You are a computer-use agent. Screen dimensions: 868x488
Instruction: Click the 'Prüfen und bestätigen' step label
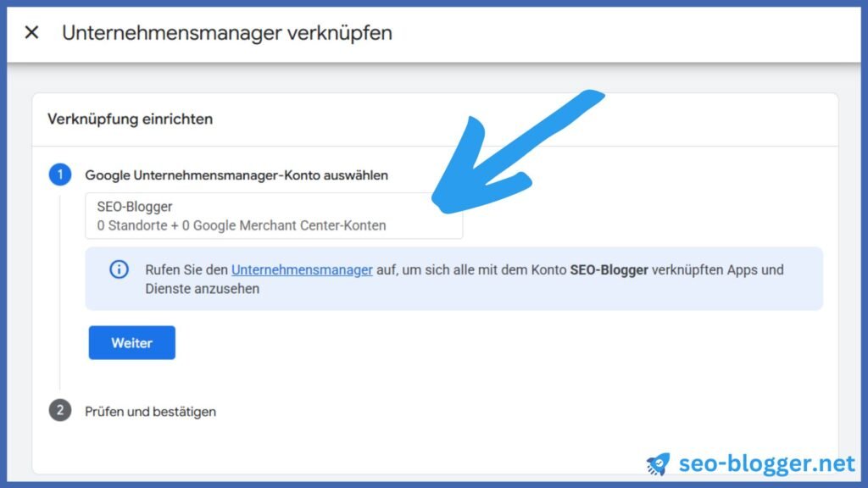tap(150, 412)
